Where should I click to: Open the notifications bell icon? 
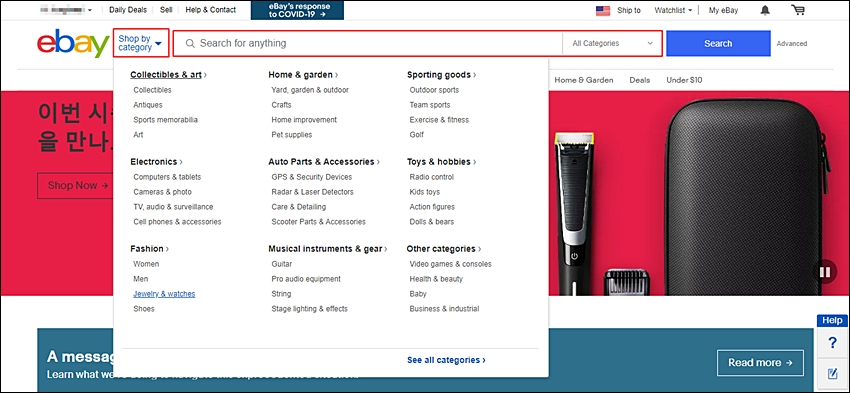(x=765, y=10)
